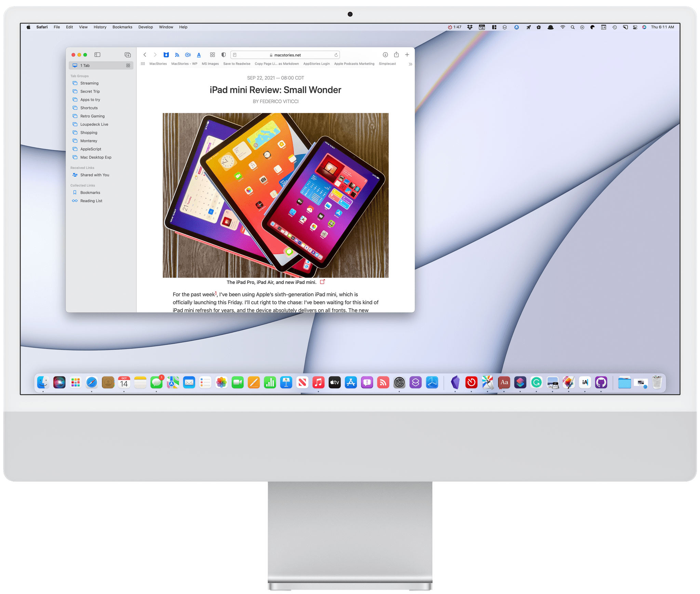Open the File menu
The width and height of the screenshot is (700, 594).
point(57,27)
